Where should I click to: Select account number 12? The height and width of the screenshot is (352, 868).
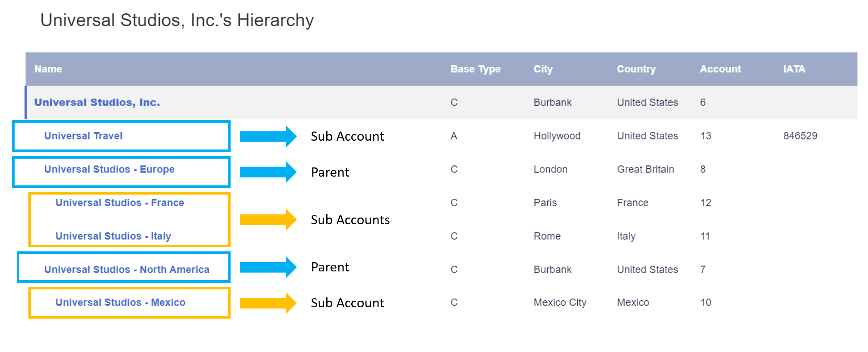[706, 203]
